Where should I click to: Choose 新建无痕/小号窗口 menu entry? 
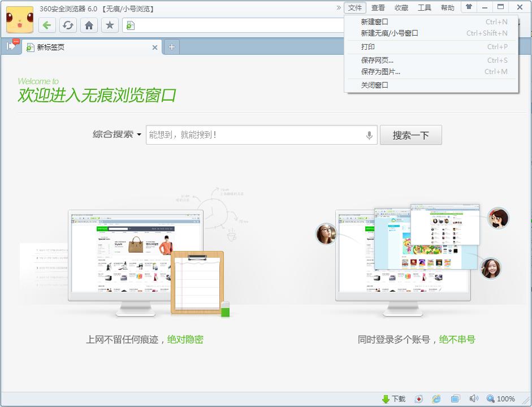[431, 33]
